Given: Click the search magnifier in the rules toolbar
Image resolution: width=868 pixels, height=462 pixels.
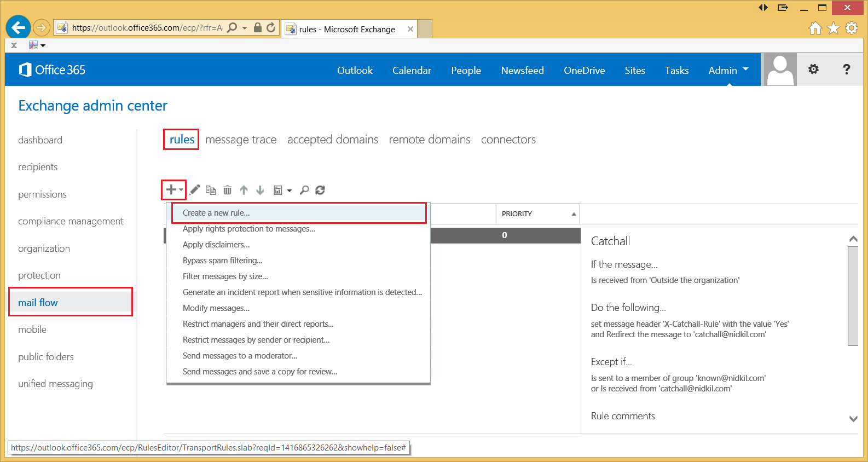Looking at the screenshot, I should pyautogui.click(x=304, y=190).
